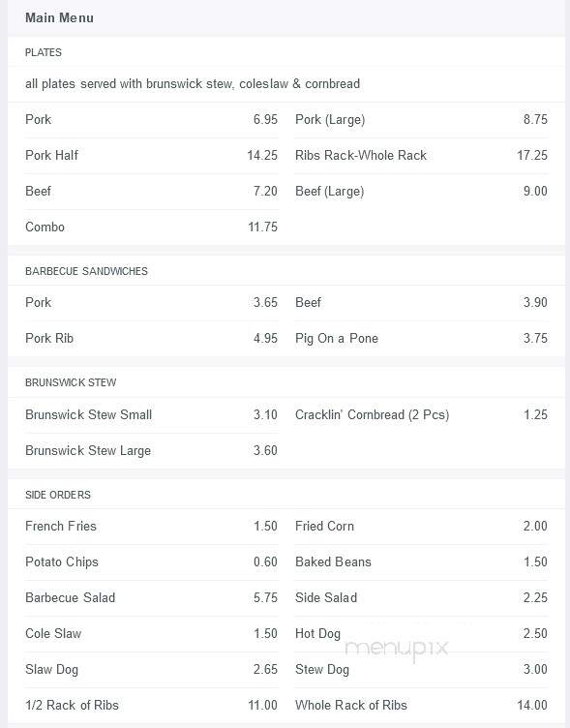Click the 14.00 price for Whole Rack
The height and width of the screenshot is (728, 570).
[532, 705]
